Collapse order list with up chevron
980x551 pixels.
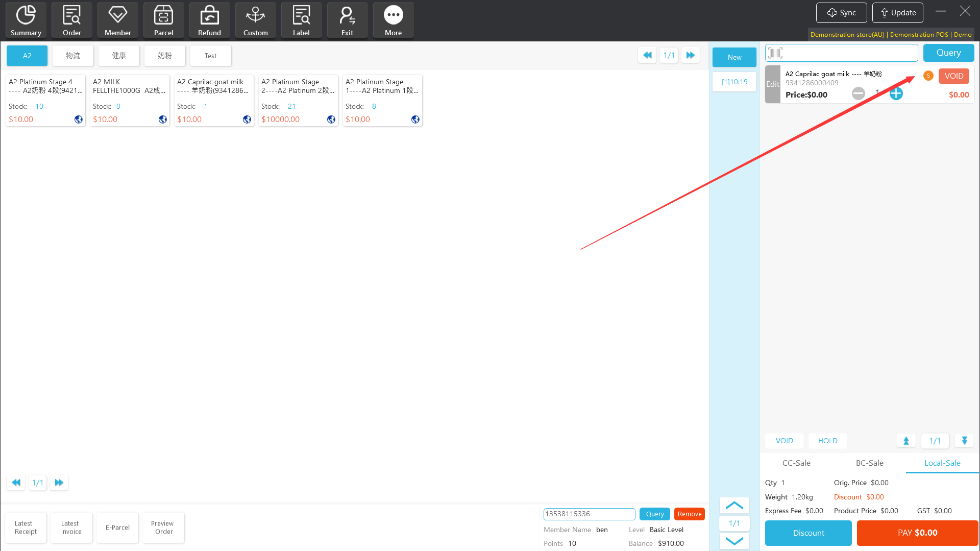[734, 506]
